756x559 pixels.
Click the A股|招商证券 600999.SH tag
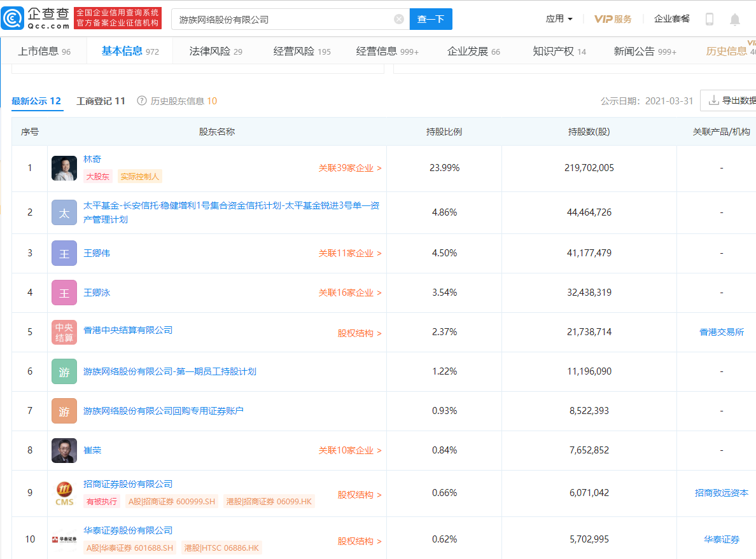tap(172, 502)
